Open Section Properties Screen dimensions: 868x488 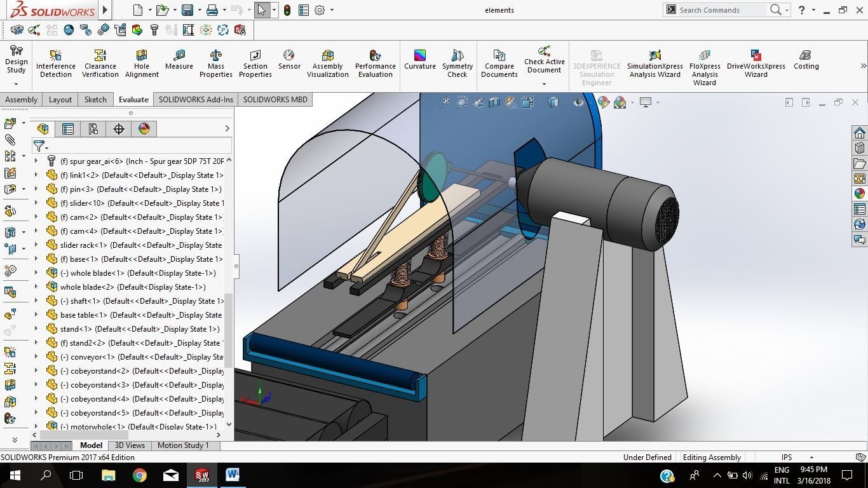[x=255, y=64]
